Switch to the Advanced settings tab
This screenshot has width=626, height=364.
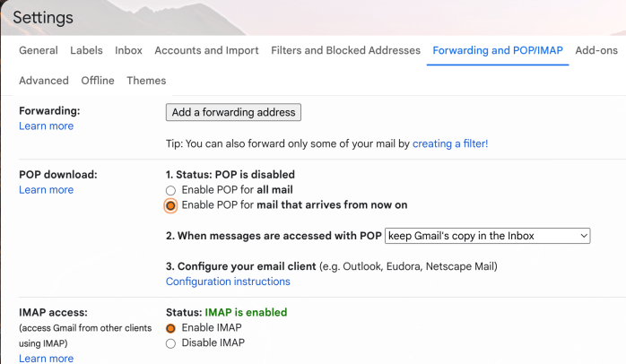click(x=44, y=81)
